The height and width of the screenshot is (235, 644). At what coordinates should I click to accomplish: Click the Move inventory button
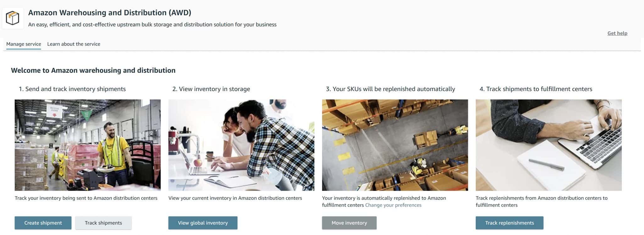tap(349, 223)
